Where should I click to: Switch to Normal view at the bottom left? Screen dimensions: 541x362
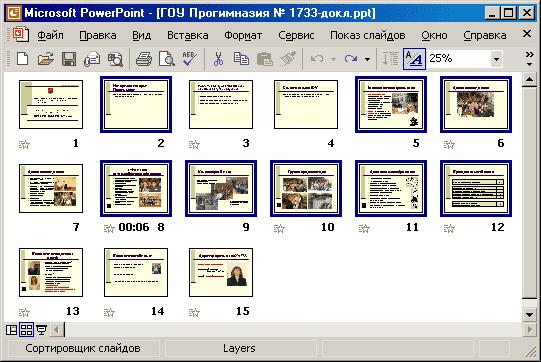point(11,330)
